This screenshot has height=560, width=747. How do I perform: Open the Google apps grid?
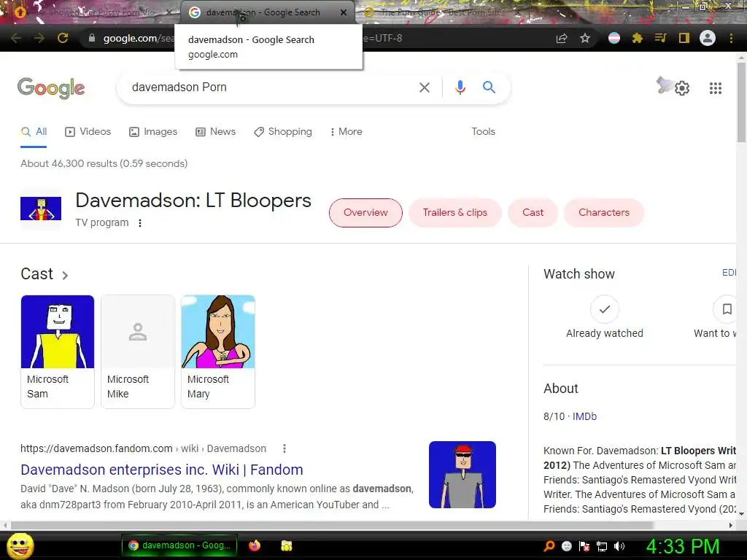point(716,88)
